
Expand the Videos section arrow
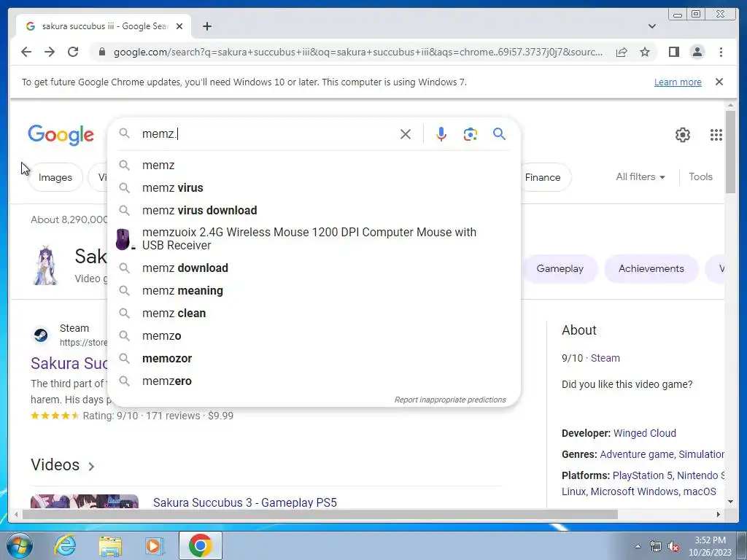coord(91,466)
